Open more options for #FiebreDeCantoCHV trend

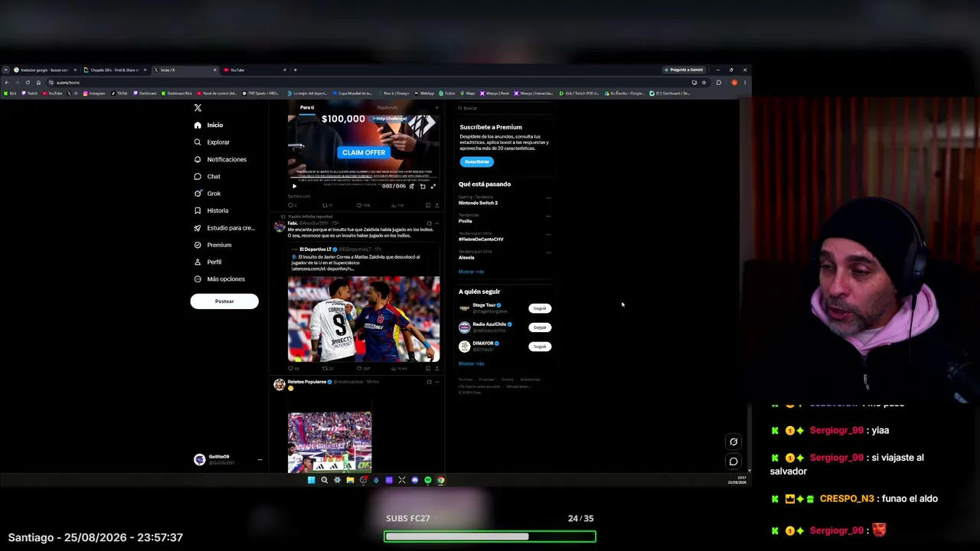coord(548,234)
